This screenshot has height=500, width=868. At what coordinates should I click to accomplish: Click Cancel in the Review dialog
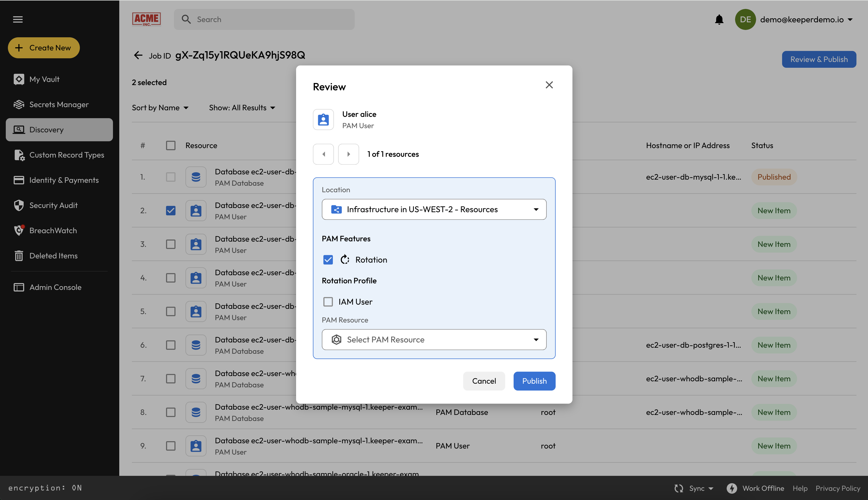point(484,381)
